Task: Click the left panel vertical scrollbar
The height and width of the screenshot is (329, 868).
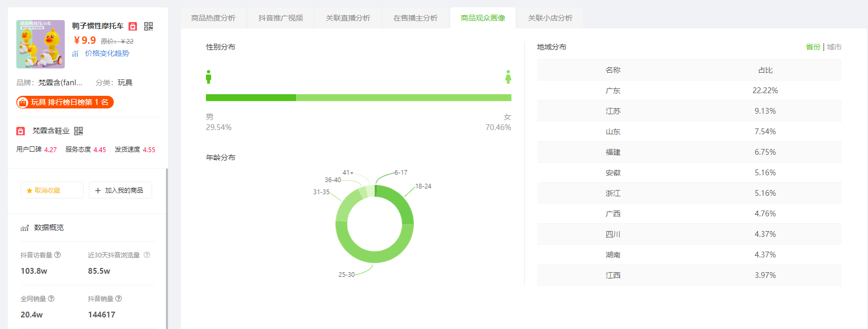Action: pyautogui.click(x=167, y=248)
